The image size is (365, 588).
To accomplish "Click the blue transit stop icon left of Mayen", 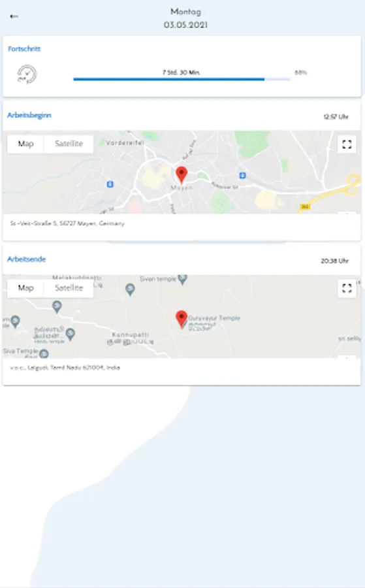I will point(110,184).
